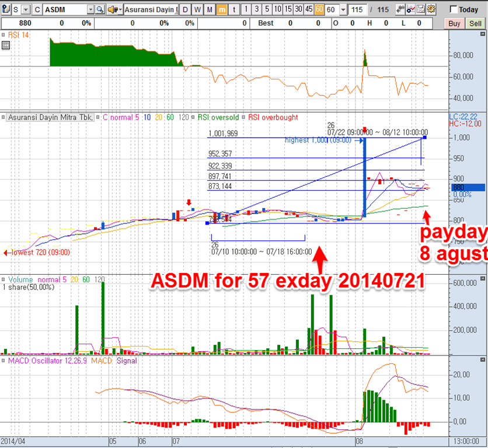Expand the 60 interval combo arrow
The image size is (488, 448).
tap(343, 10)
